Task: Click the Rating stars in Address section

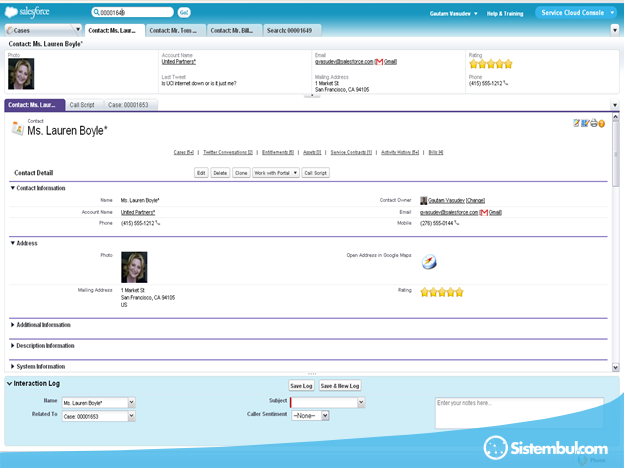Action: point(442,292)
